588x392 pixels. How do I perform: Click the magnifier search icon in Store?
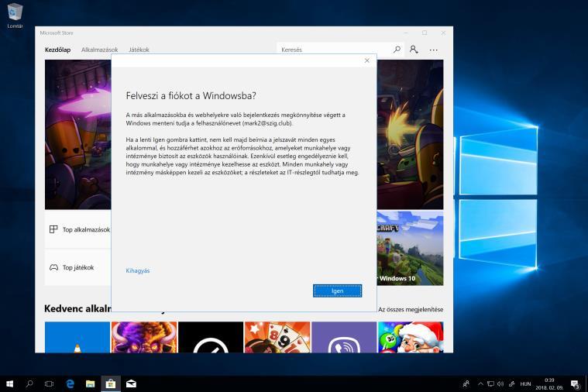point(397,49)
